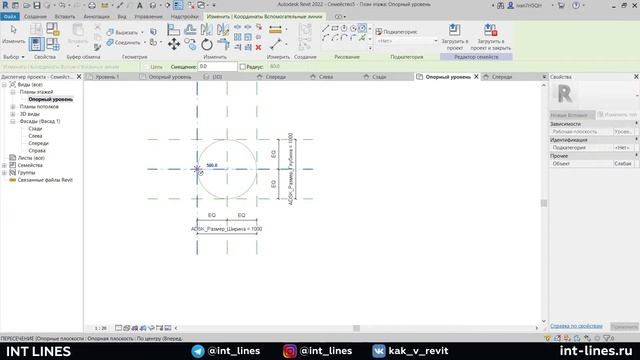Toggle the Цепь (Chain) checkbox
The height and width of the screenshot is (360, 640).
click(146, 67)
